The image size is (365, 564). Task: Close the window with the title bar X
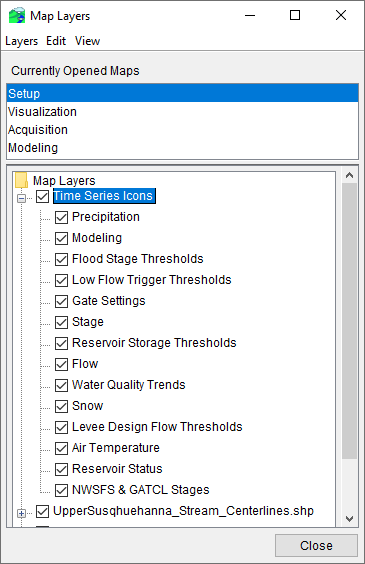(x=341, y=15)
